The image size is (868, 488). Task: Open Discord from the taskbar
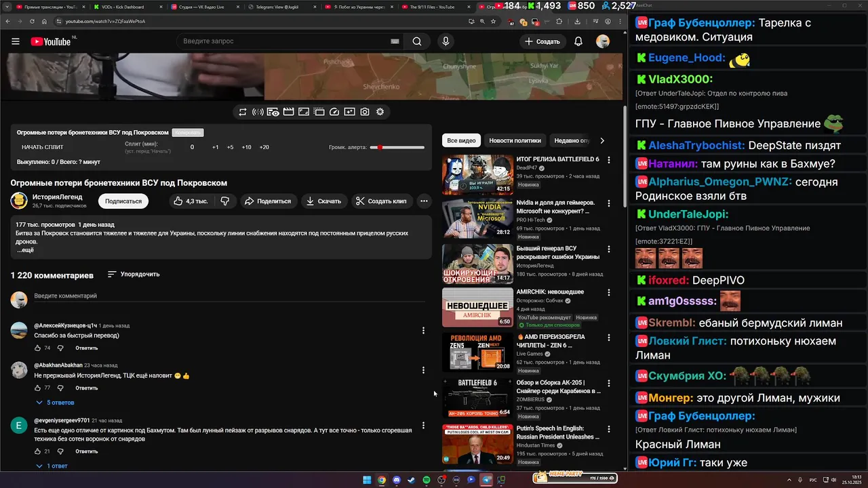click(x=397, y=480)
